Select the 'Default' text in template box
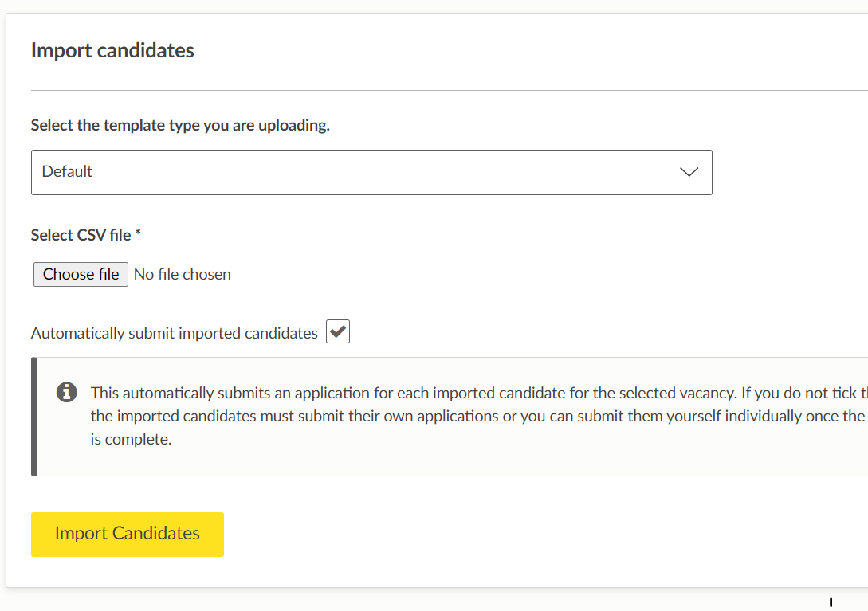This screenshot has width=868, height=611. click(x=67, y=171)
